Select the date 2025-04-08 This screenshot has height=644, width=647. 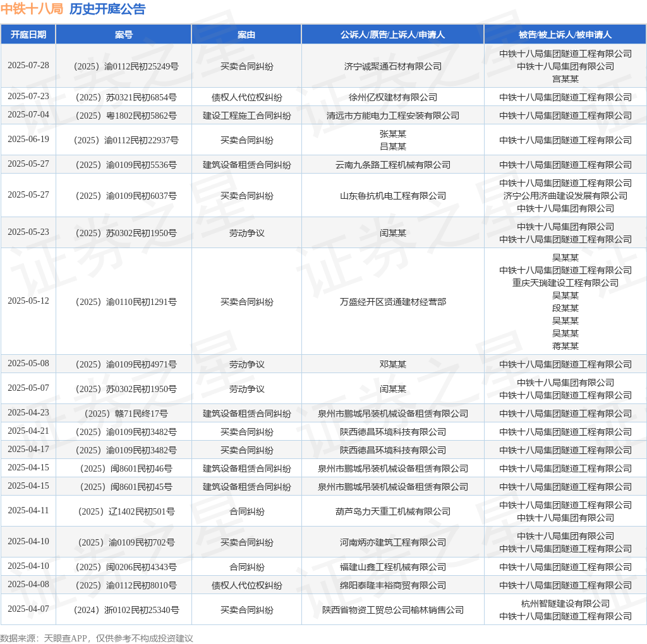point(28,585)
